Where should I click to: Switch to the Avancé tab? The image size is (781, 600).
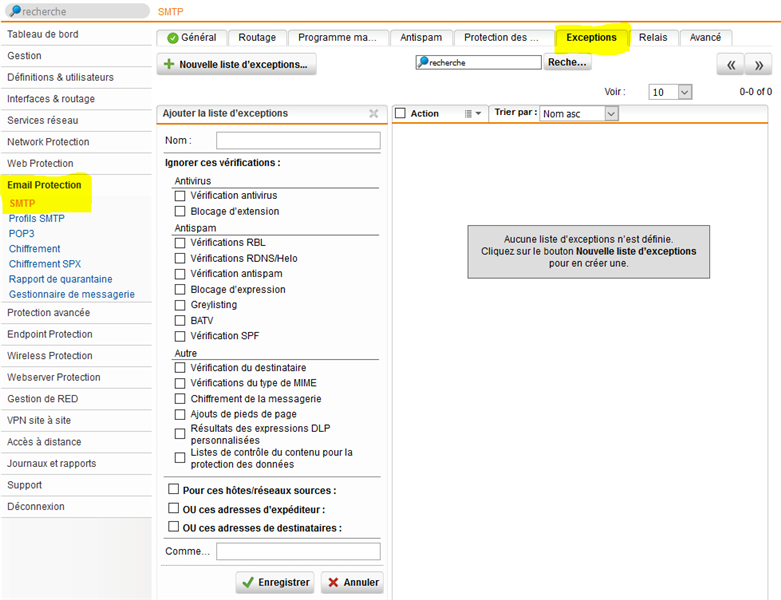click(705, 38)
